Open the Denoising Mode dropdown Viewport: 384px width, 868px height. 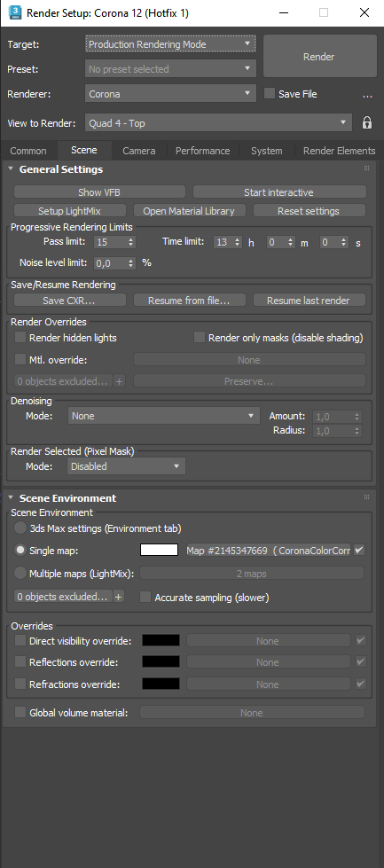click(x=164, y=416)
